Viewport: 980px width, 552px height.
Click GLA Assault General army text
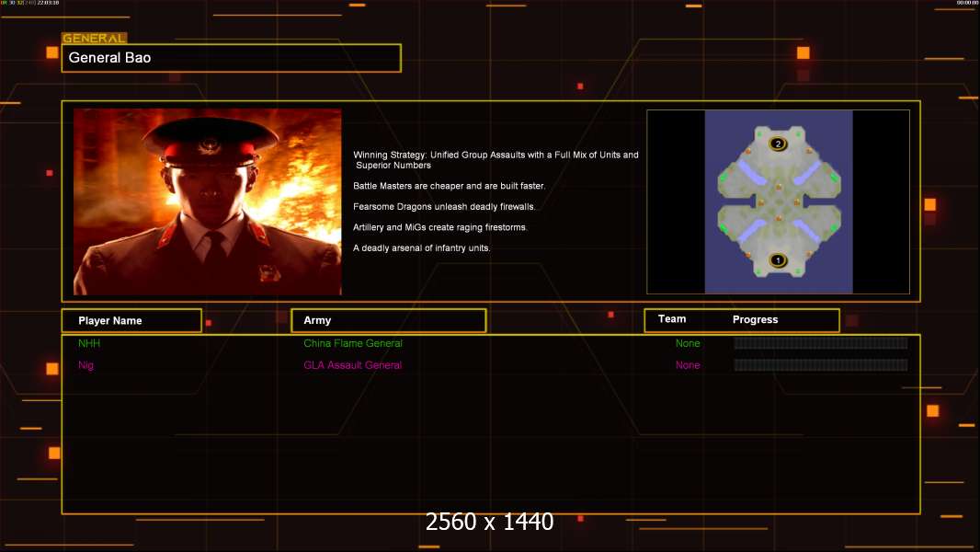352,365
